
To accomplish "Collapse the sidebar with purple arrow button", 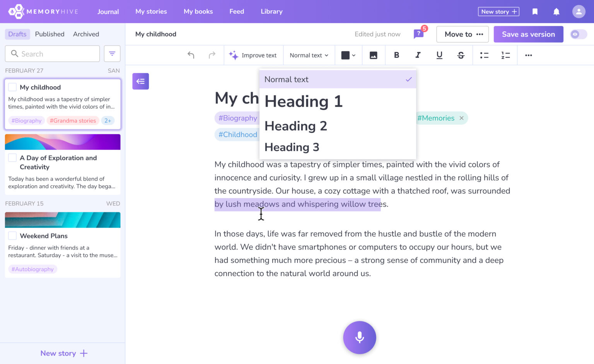I will tap(140, 81).
